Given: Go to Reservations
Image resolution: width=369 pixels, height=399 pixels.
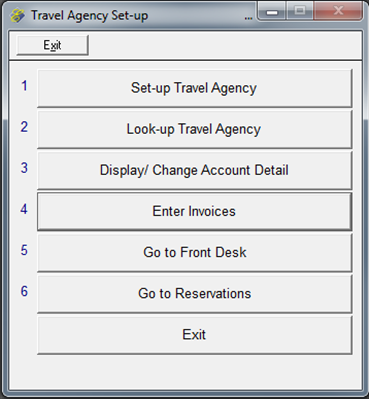Looking at the screenshot, I should tap(195, 293).
